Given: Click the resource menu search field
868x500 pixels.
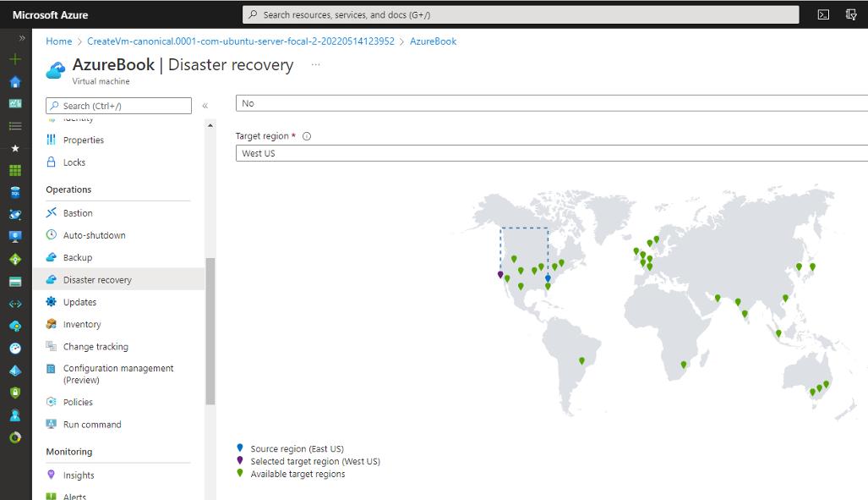Looking at the screenshot, I should [x=118, y=106].
